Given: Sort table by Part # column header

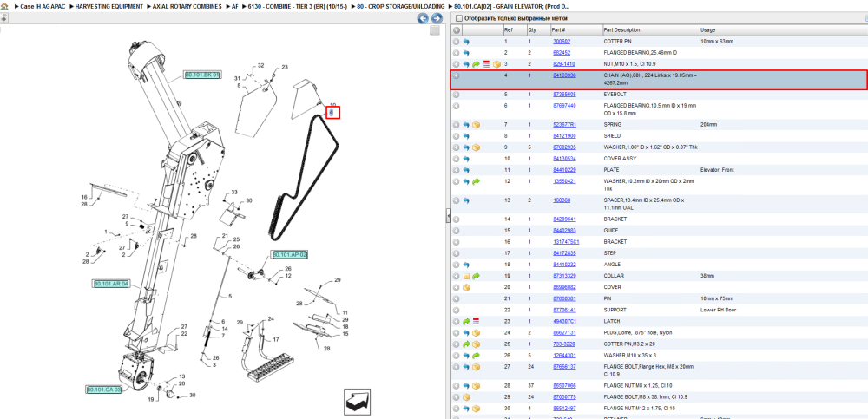Looking at the screenshot, I should point(558,29).
